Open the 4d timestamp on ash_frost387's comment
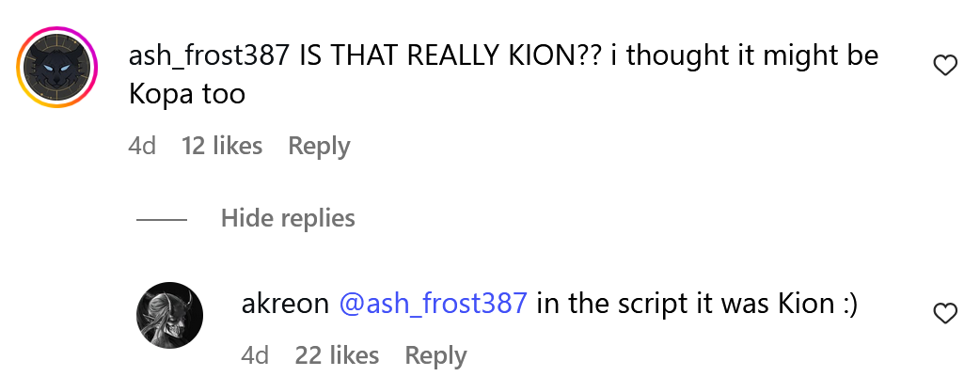This screenshot has height=392, width=980. coord(141,146)
